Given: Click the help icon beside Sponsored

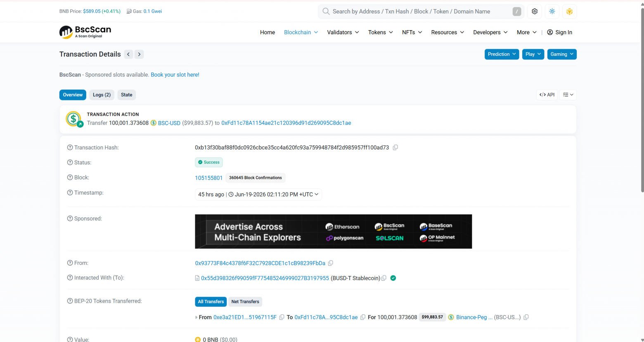Looking at the screenshot, I should [70, 218].
